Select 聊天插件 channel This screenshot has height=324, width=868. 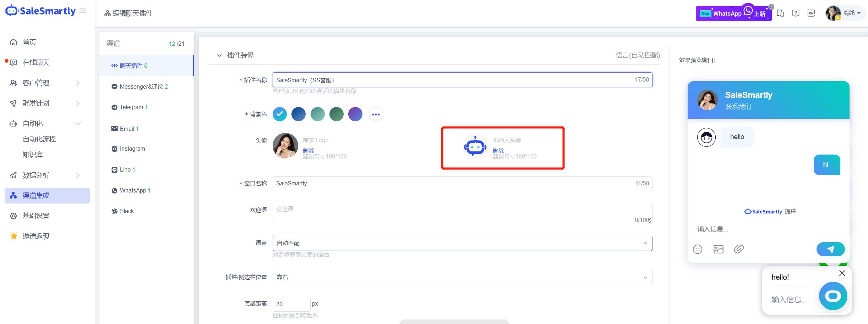coord(147,66)
